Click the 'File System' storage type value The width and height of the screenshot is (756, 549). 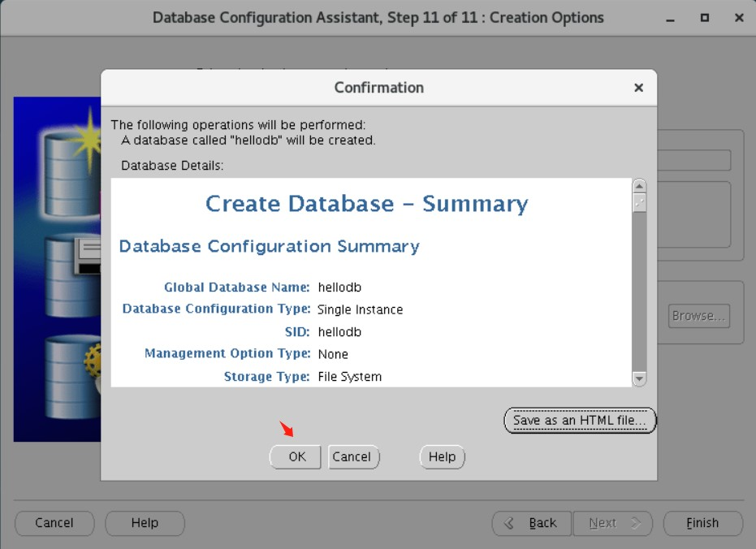pyautogui.click(x=349, y=377)
